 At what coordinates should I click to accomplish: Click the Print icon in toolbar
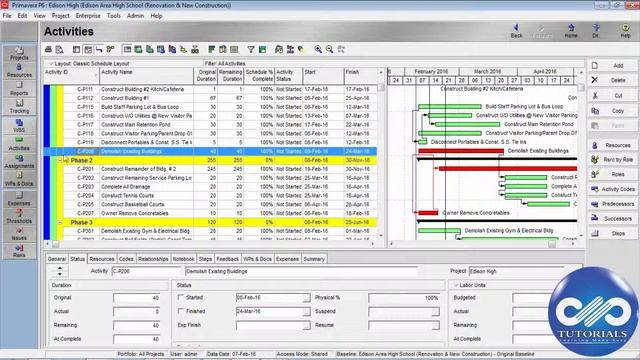click(x=49, y=49)
